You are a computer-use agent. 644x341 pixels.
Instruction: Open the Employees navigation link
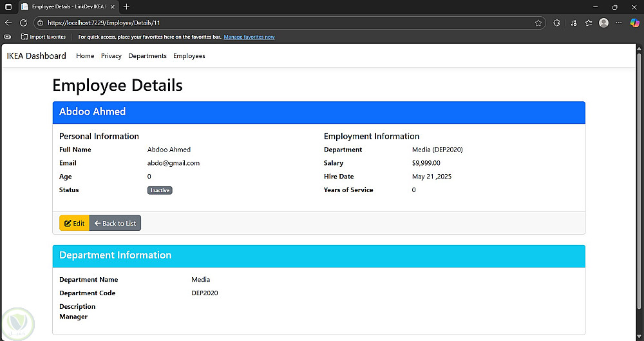(x=189, y=56)
